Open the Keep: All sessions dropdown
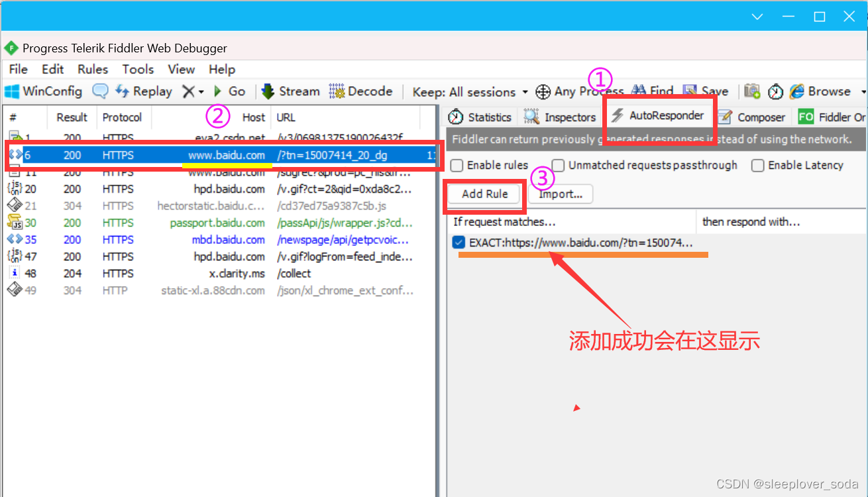Viewport: 868px width, 497px height. point(470,92)
